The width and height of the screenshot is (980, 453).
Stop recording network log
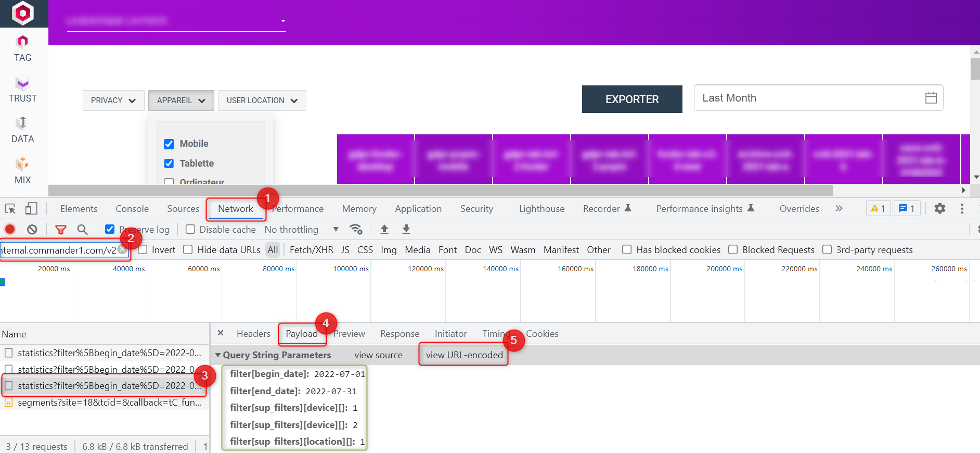pos(10,229)
